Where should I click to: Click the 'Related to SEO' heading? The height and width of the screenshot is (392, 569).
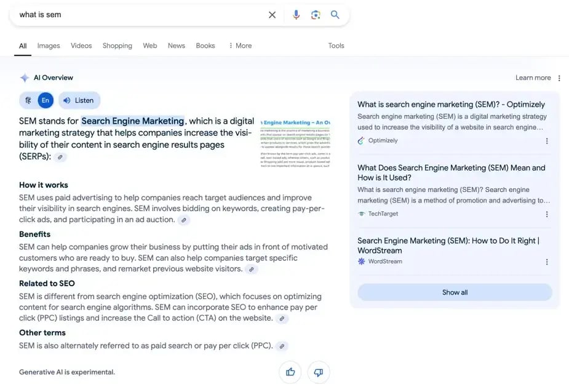tap(47, 284)
